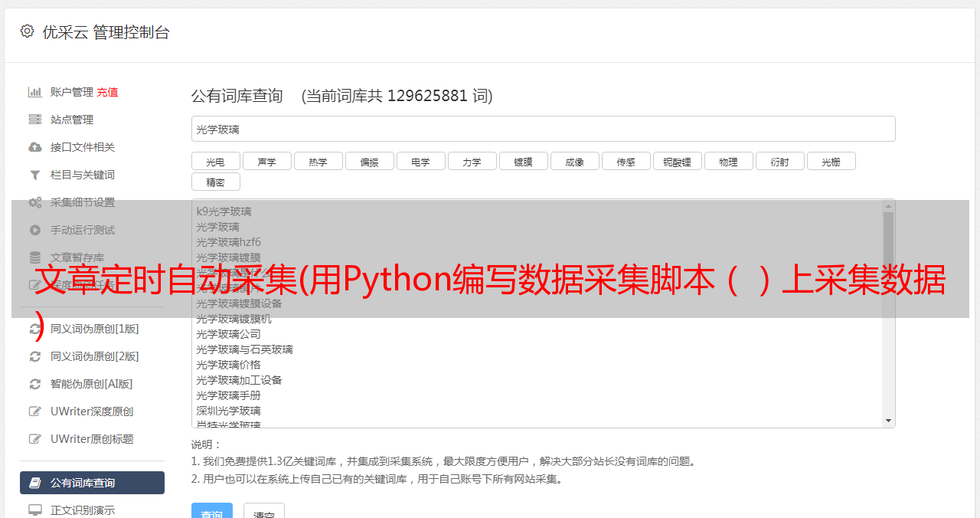The width and height of the screenshot is (980, 518).
Task: Open the 公有词库查询 sidebar menu item
Action: pyautogui.click(x=92, y=483)
